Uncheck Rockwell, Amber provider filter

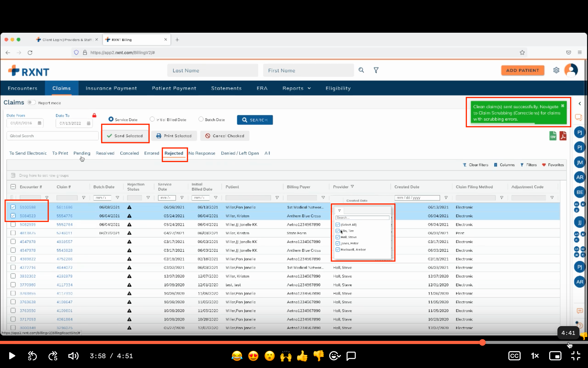coord(337,249)
